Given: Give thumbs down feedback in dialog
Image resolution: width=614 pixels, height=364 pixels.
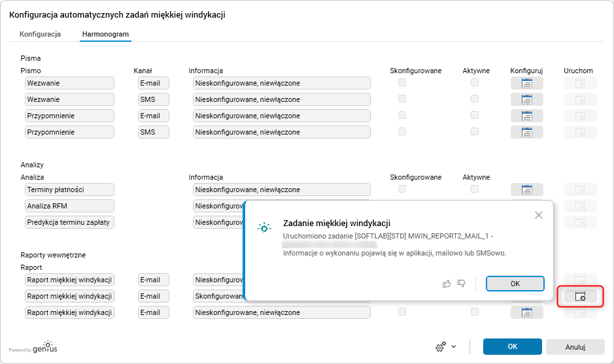Looking at the screenshot, I should pos(462,284).
